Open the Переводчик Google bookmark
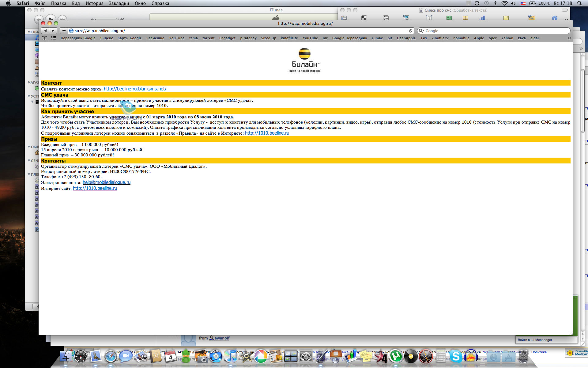This screenshot has height=368, width=588. point(78,38)
